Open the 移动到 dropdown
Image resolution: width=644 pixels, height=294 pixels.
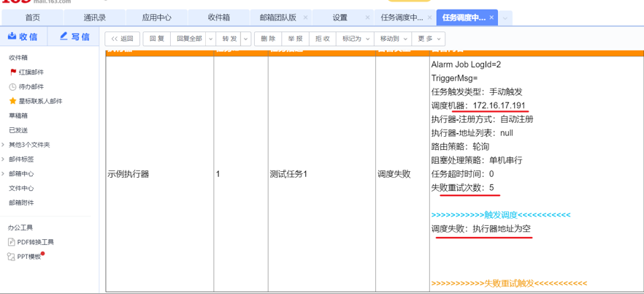pyautogui.click(x=393, y=39)
